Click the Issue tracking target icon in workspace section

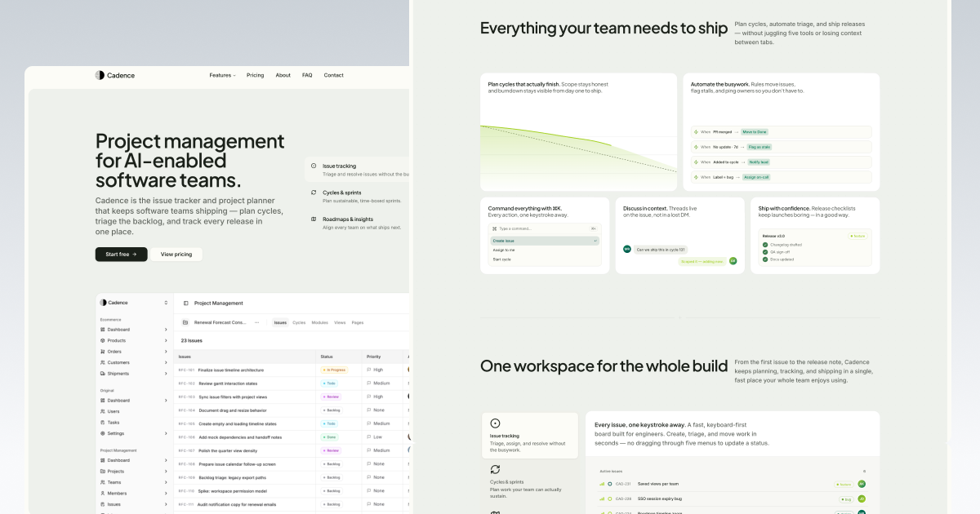pyautogui.click(x=495, y=423)
